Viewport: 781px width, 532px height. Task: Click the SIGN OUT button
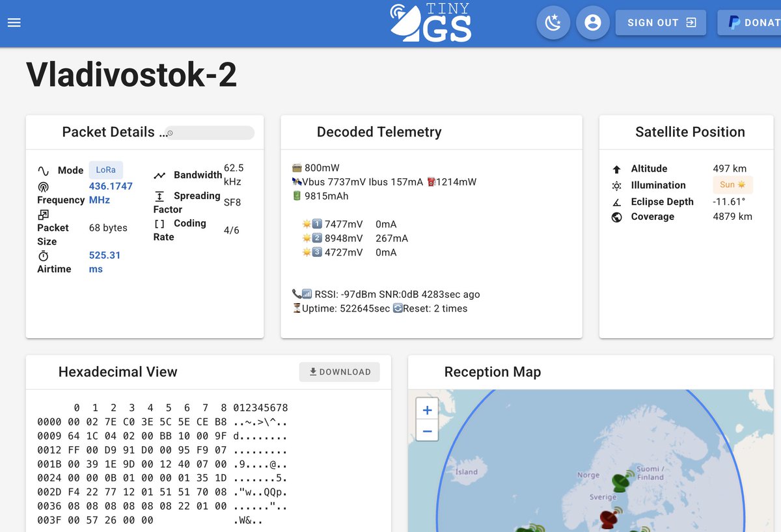pos(661,23)
